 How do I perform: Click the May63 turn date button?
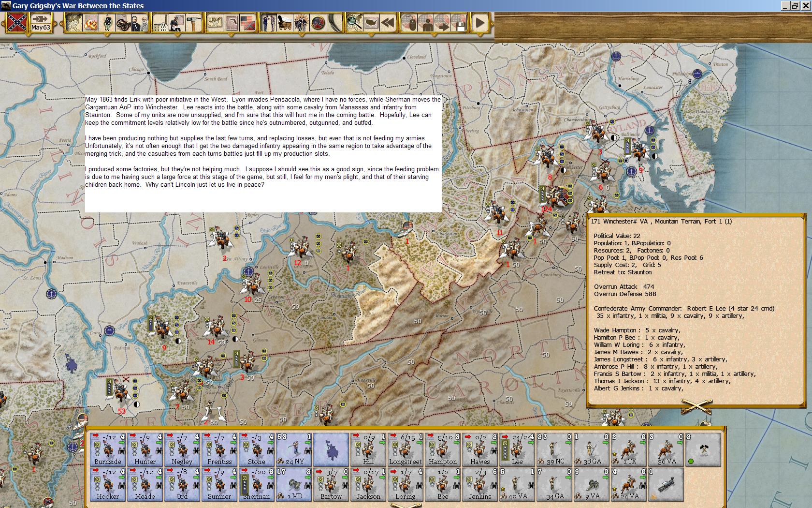click(41, 23)
